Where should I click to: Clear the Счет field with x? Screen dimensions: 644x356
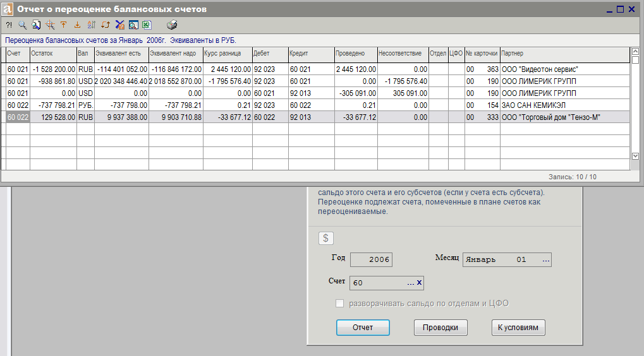point(420,283)
